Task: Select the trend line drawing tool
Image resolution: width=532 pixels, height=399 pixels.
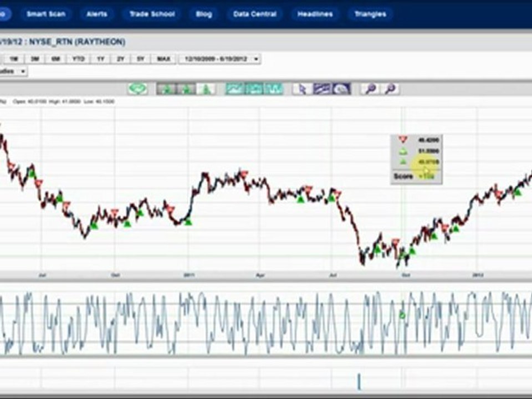Action: (321, 89)
